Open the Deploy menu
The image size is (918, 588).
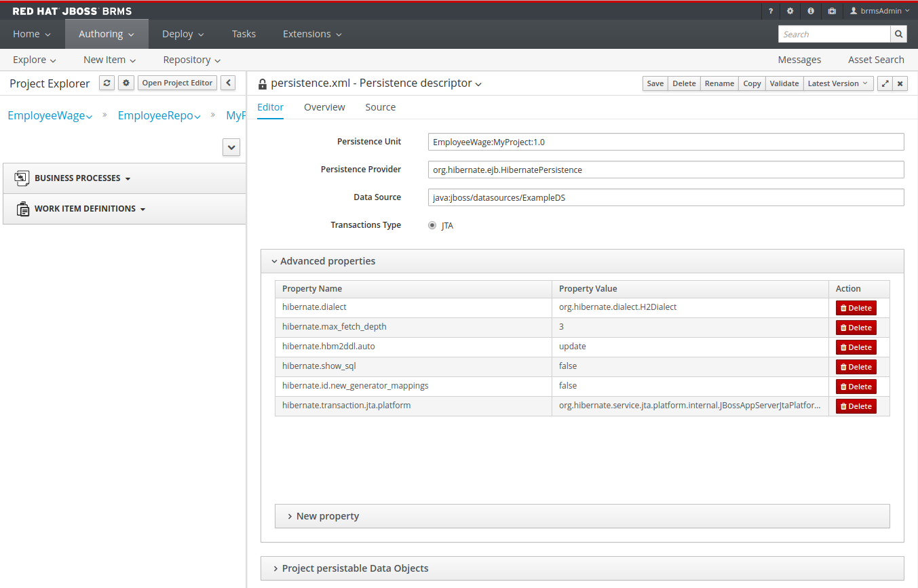point(183,34)
